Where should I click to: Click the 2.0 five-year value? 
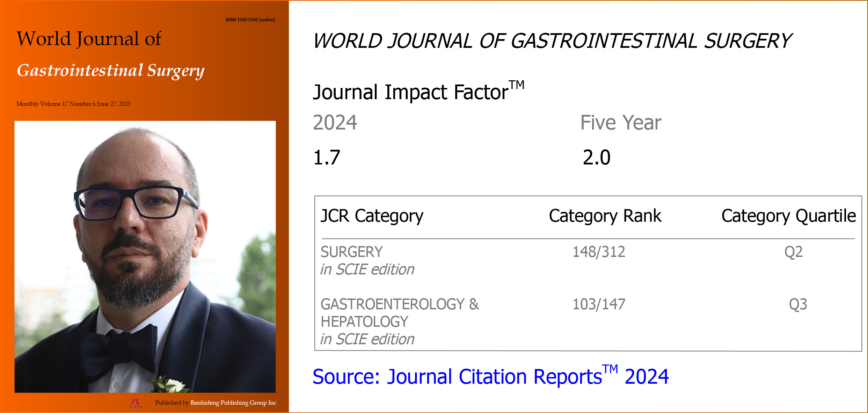click(x=596, y=157)
